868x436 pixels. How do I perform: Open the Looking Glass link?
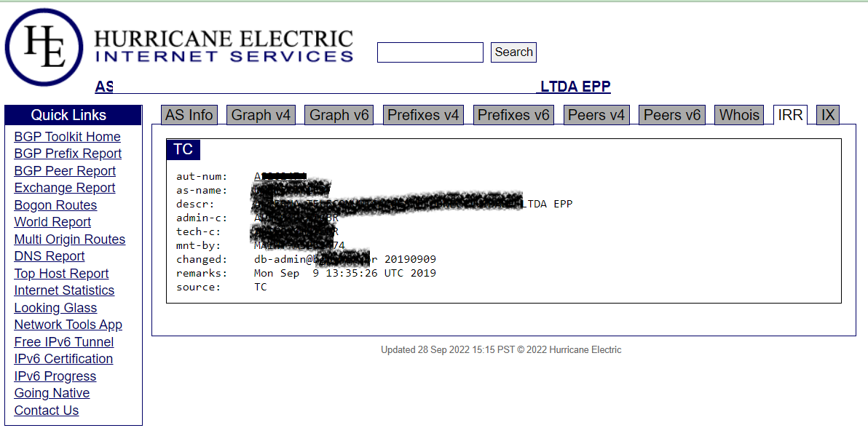55,308
